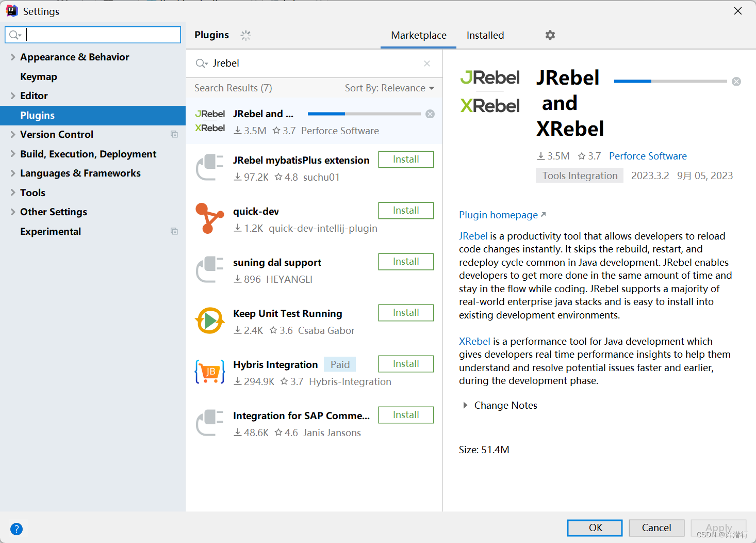Select Keymap in settings tree
The height and width of the screenshot is (543, 756).
93,76
